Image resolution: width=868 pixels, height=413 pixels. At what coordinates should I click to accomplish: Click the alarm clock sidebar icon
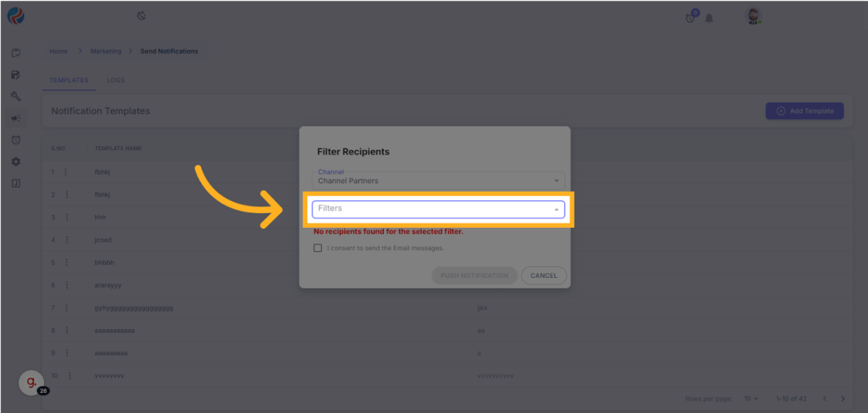click(16, 140)
